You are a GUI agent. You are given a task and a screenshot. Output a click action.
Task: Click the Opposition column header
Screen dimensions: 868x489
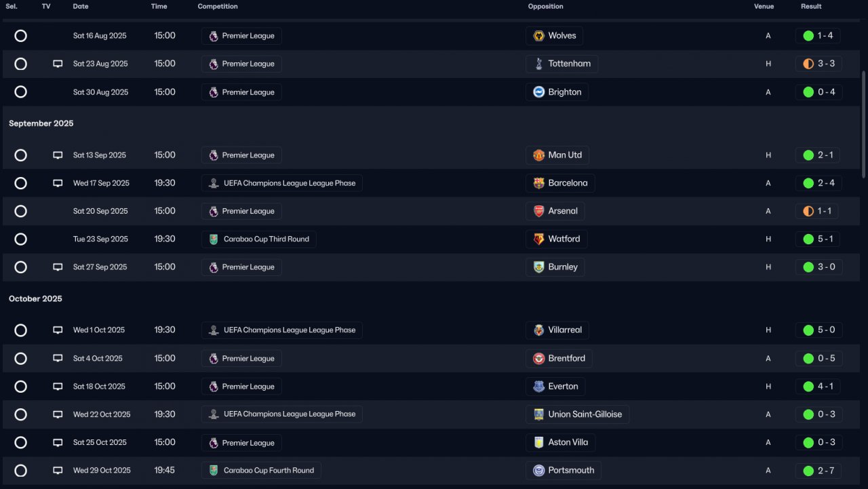[x=546, y=7]
